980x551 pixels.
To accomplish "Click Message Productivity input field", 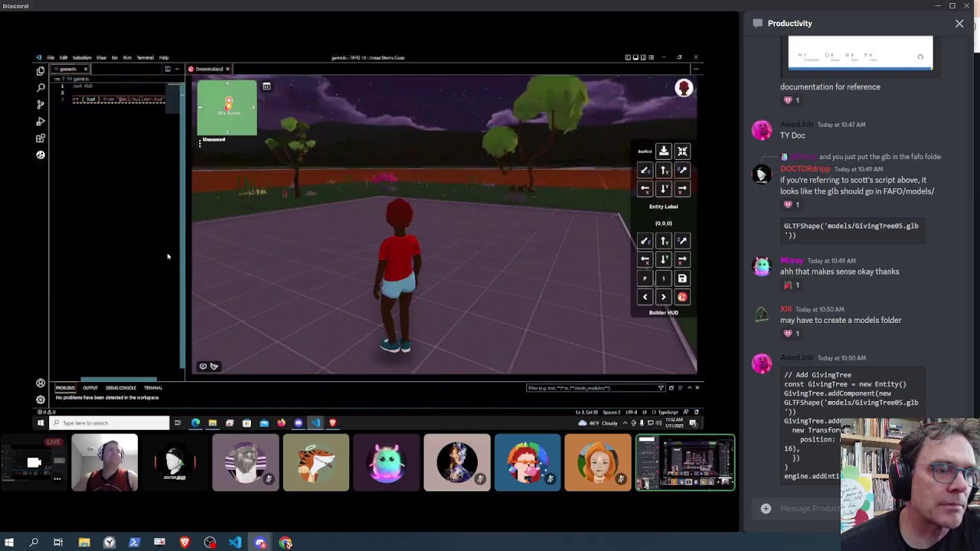I will pos(808,508).
